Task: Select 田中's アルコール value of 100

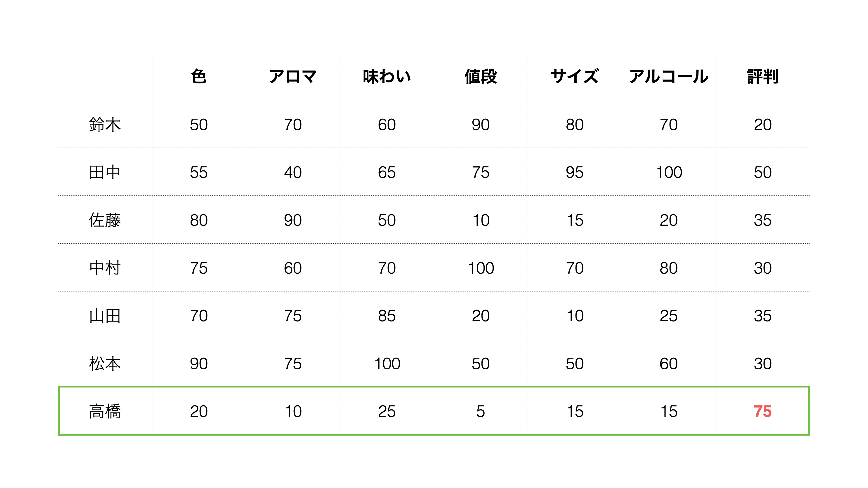Action: click(x=669, y=172)
